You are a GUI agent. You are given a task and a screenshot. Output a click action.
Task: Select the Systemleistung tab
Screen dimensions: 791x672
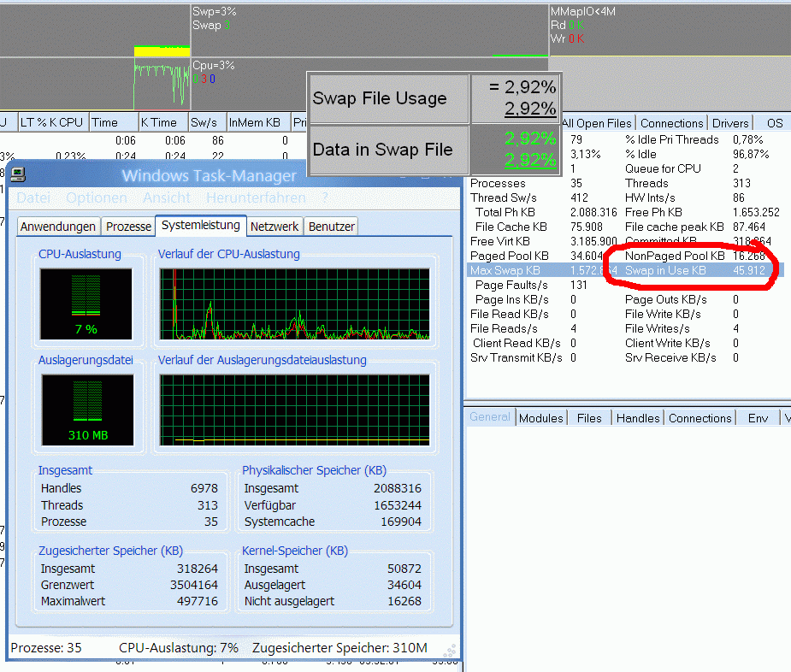pyautogui.click(x=201, y=225)
